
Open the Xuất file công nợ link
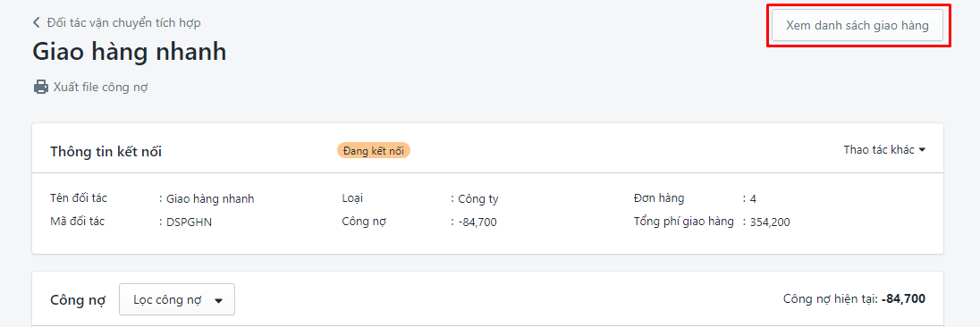point(101,87)
